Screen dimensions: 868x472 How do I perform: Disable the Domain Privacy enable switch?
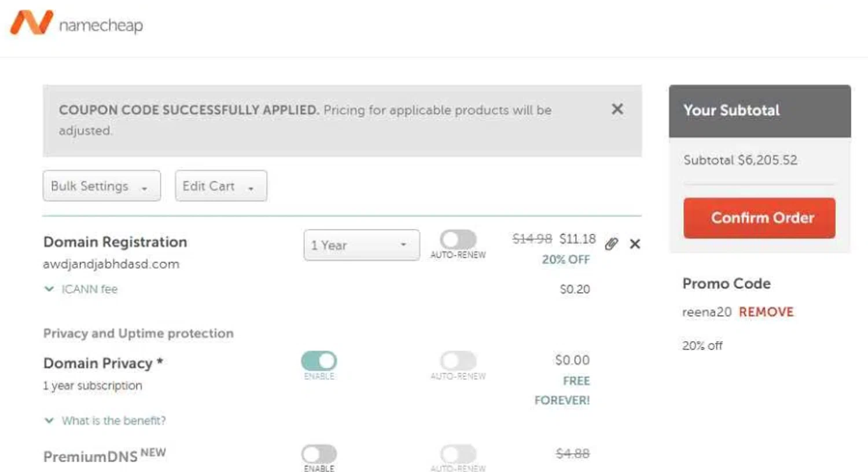(319, 361)
